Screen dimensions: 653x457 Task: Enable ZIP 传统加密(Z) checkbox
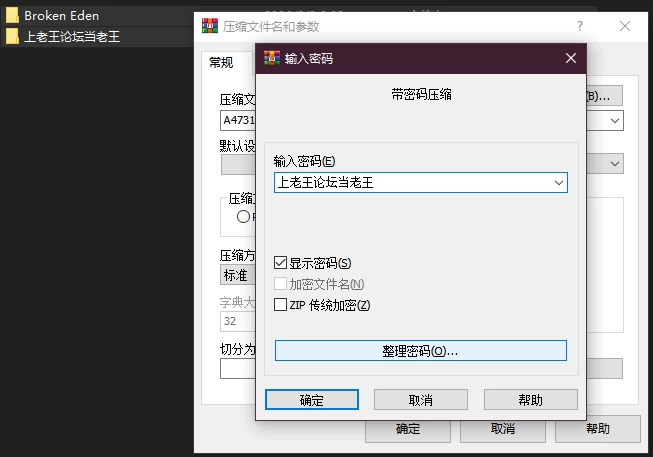coord(280,305)
